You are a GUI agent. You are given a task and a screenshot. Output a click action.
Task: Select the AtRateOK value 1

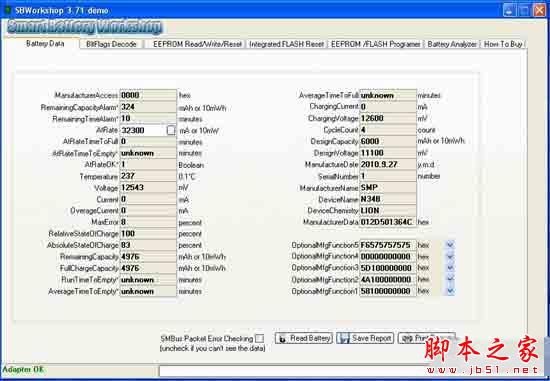pos(123,165)
